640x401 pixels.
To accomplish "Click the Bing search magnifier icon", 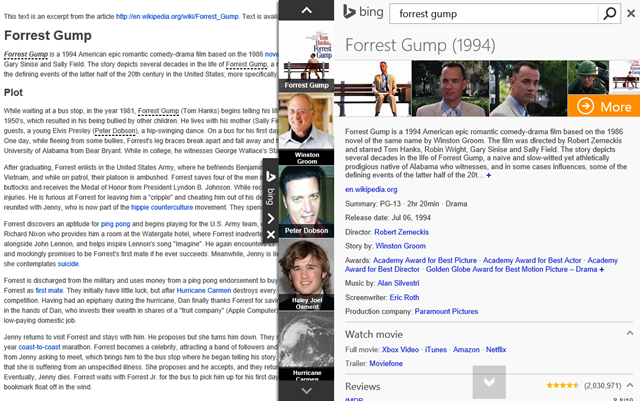I will coord(609,13).
